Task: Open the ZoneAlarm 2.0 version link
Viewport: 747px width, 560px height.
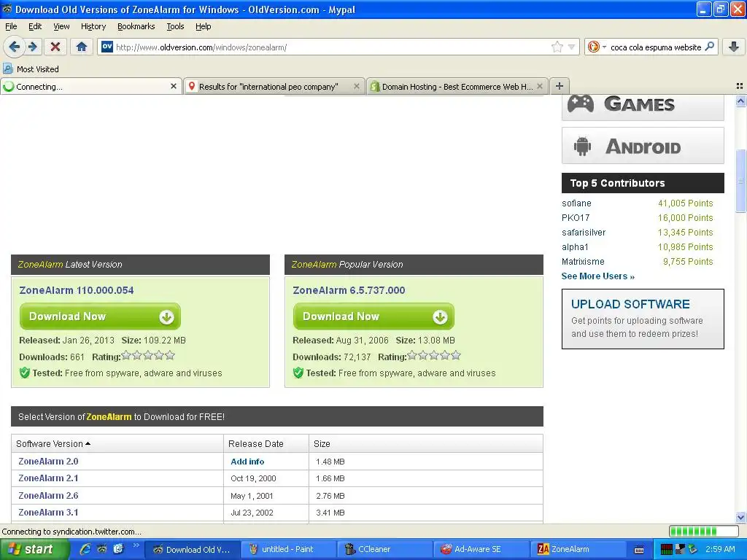Action: tap(48, 461)
